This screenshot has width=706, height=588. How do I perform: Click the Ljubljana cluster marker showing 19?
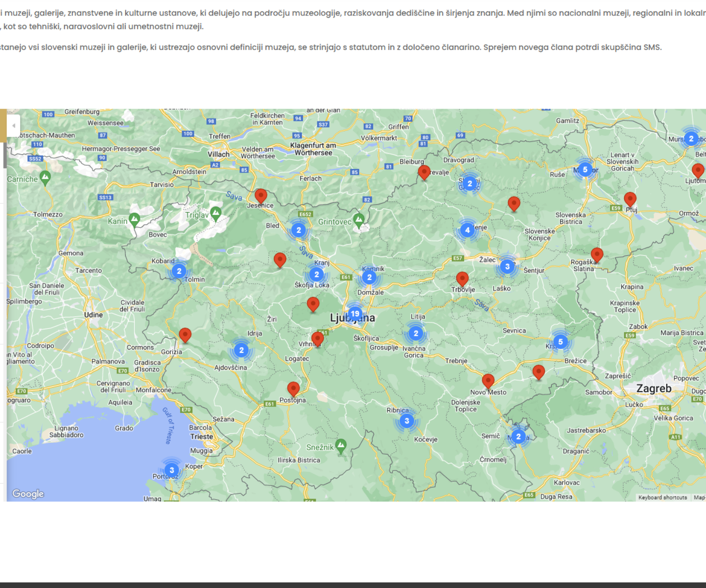355,314
